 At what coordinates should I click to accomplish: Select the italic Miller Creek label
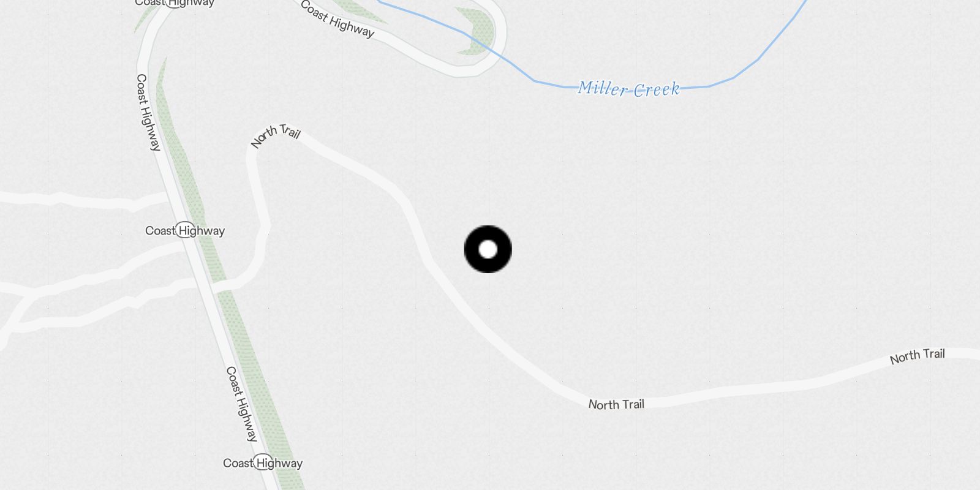click(629, 89)
